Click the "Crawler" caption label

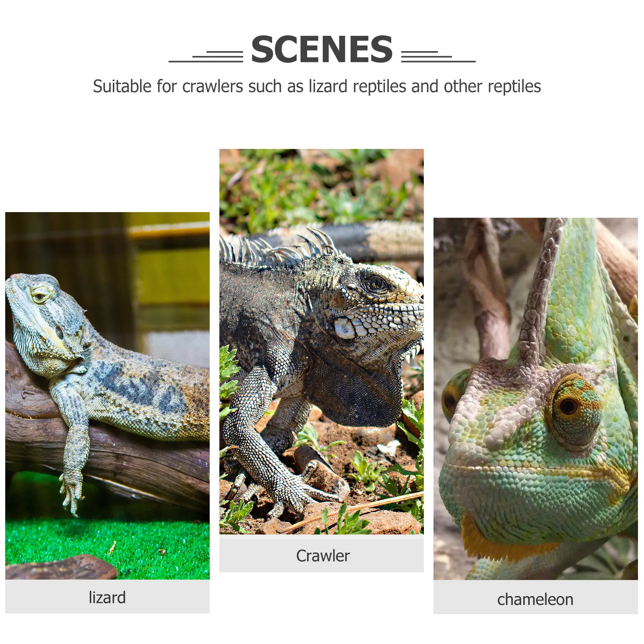click(x=323, y=556)
